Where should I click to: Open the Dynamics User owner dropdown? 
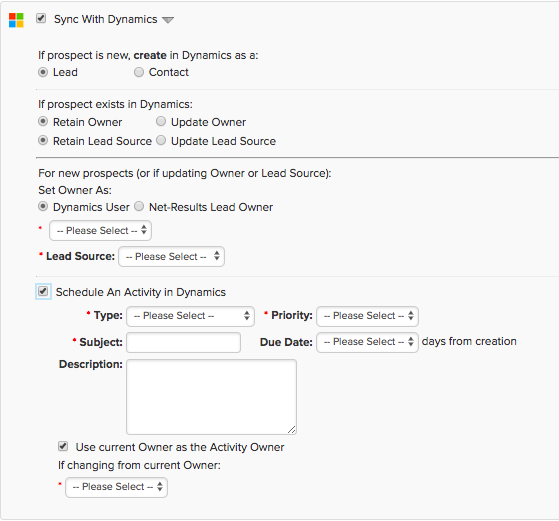point(101,230)
